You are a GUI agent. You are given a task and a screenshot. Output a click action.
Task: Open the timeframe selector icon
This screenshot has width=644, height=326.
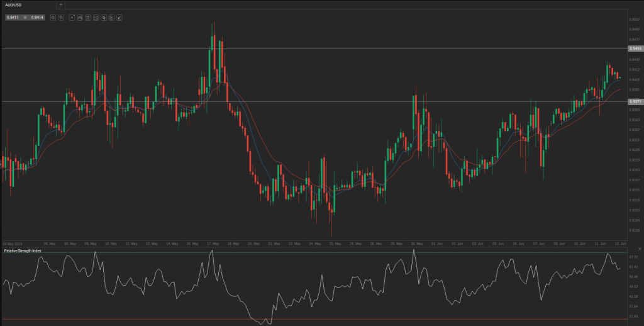pyautogui.click(x=72, y=18)
